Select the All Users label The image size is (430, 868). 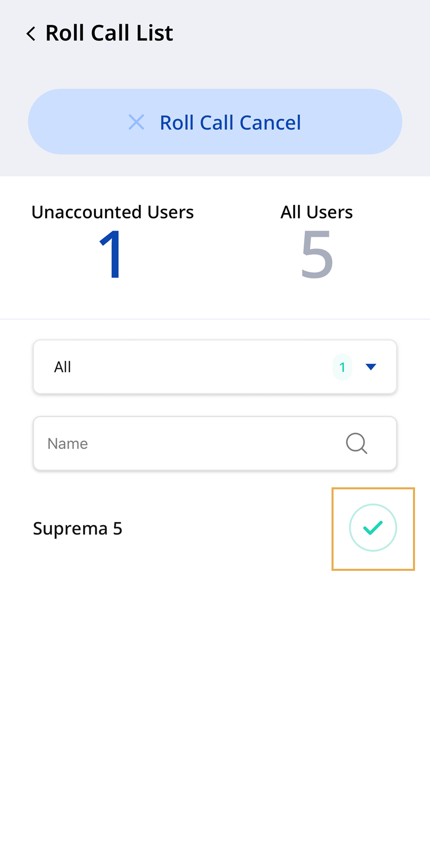[x=317, y=212]
